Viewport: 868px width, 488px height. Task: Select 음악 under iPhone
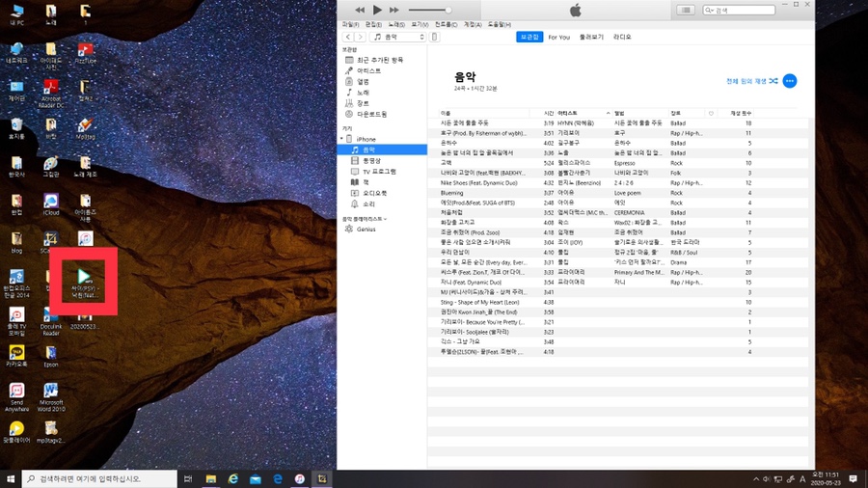coord(382,149)
